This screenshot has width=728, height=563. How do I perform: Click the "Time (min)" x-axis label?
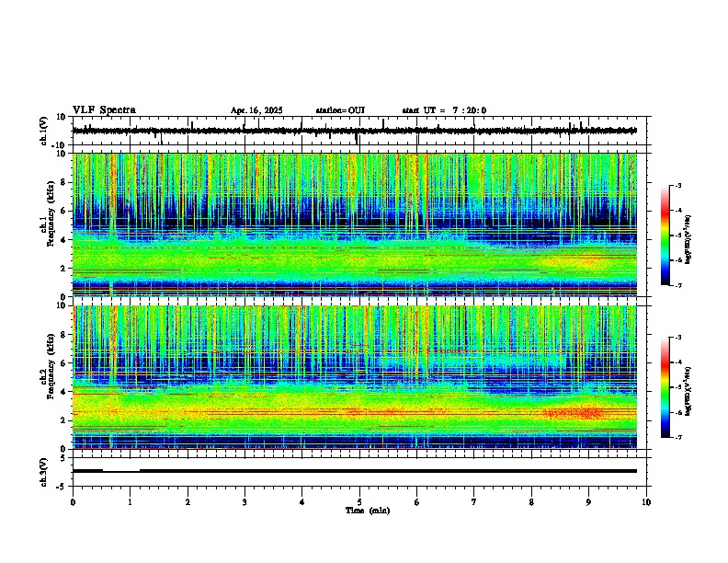point(368,511)
